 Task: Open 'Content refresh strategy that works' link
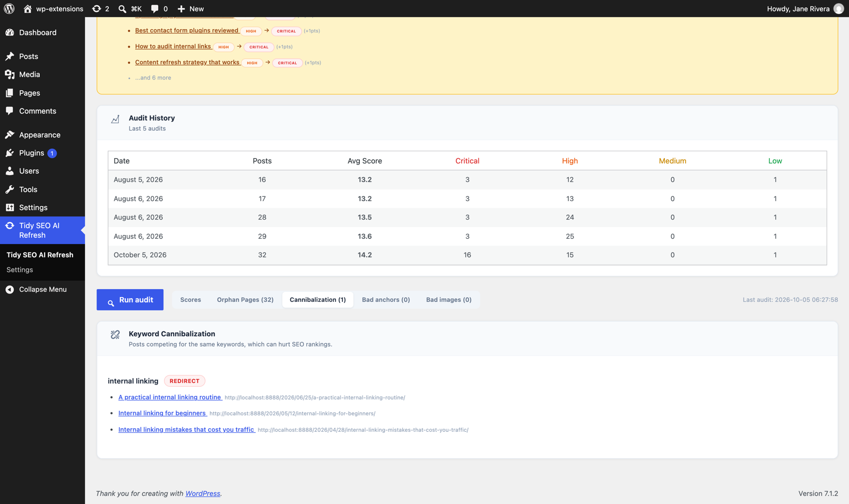pyautogui.click(x=187, y=62)
